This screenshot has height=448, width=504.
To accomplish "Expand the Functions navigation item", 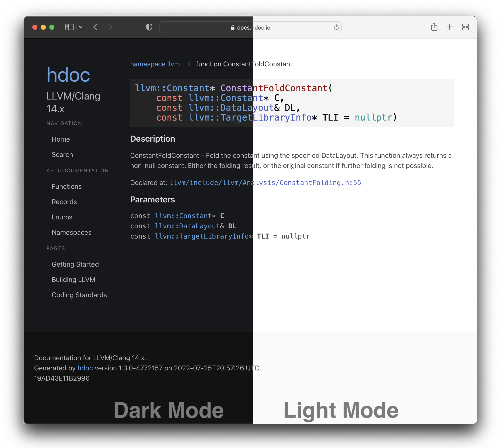I will click(66, 186).
